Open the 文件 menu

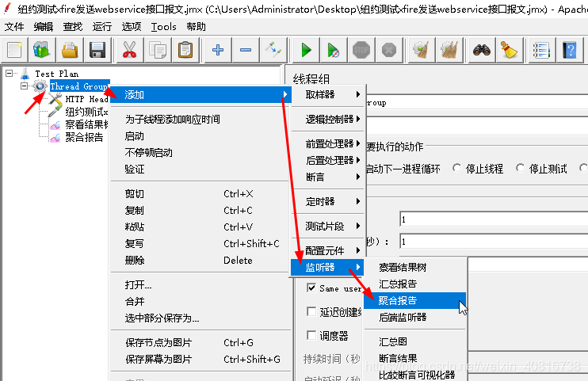click(x=14, y=27)
